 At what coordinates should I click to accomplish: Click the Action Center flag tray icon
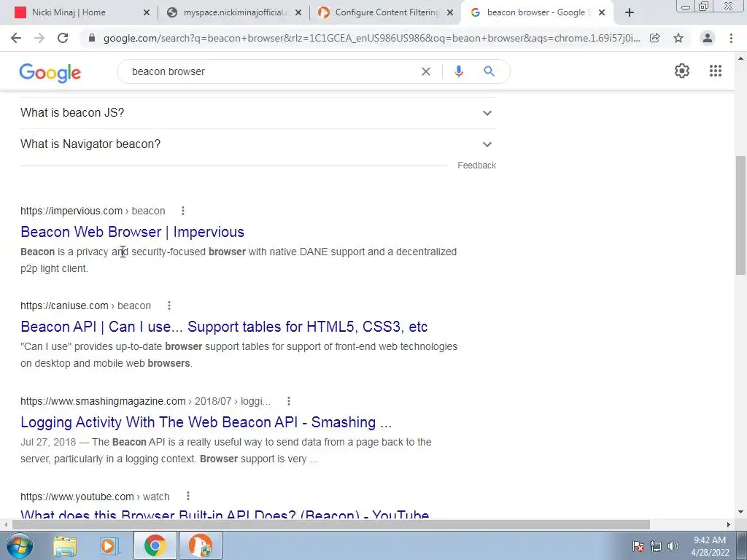coord(638,546)
